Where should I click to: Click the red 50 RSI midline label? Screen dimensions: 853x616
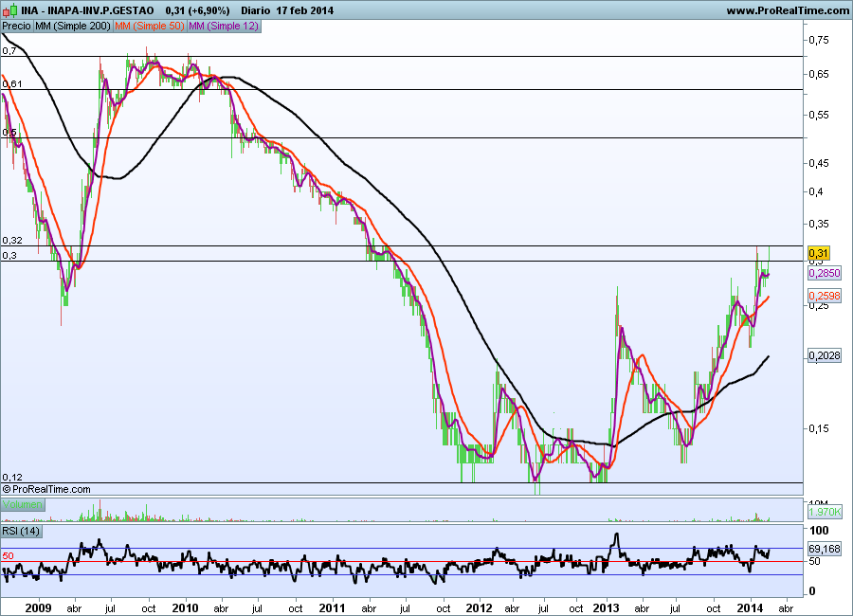8,556
